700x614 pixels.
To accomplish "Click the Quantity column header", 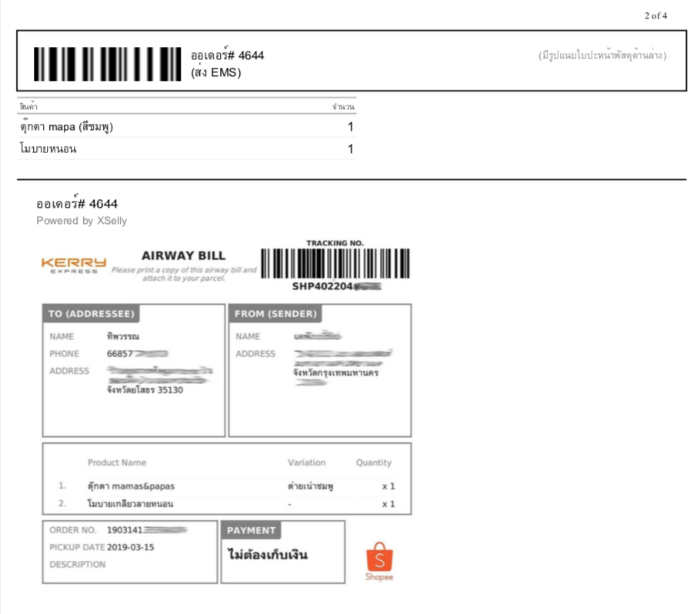I will point(373,462).
